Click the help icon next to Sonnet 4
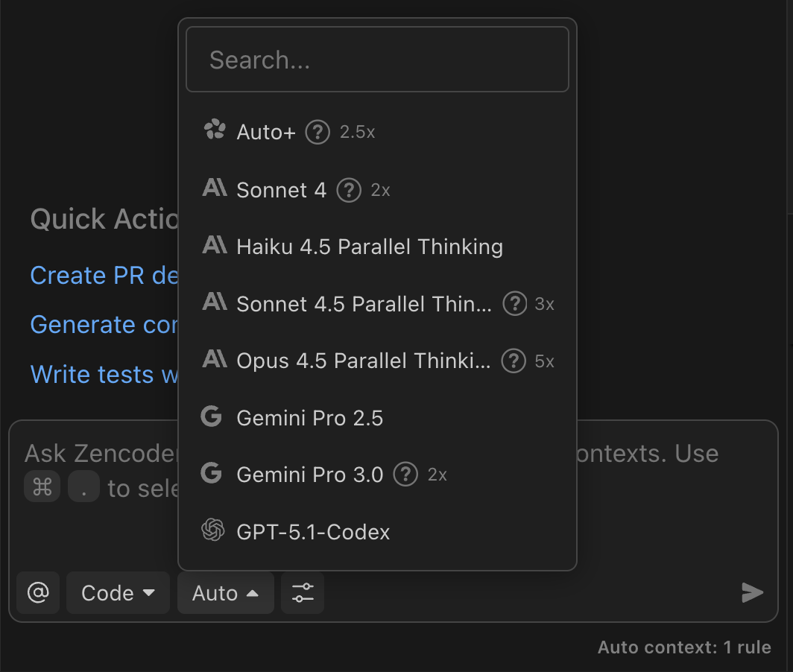Viewport: 793px width, 672px height. coord(348,190)
